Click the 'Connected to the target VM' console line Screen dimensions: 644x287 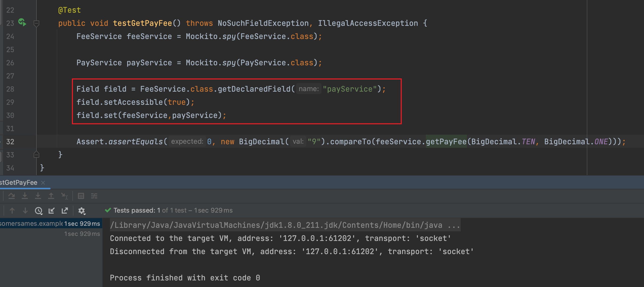click(x=280, y=238)
